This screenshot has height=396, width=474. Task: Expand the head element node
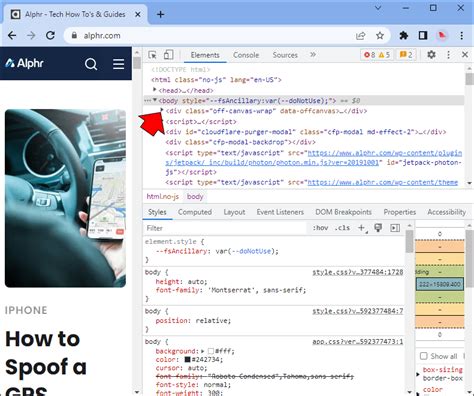tap(154, 90)
